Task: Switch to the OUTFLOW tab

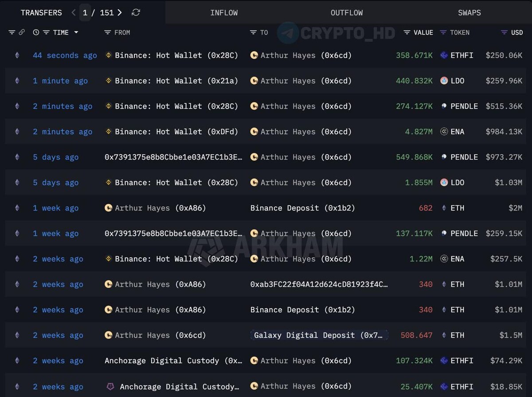Action: pos(347,12)
